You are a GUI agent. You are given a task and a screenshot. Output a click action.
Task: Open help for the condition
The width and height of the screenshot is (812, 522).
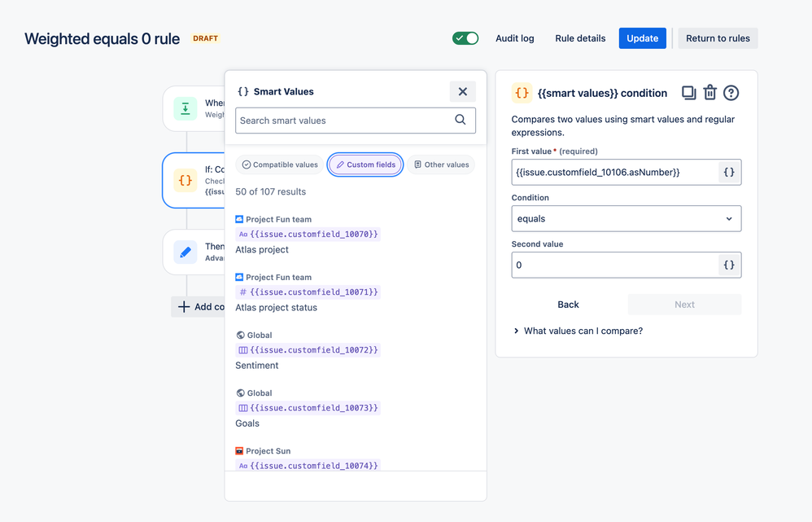click(731, 93)
